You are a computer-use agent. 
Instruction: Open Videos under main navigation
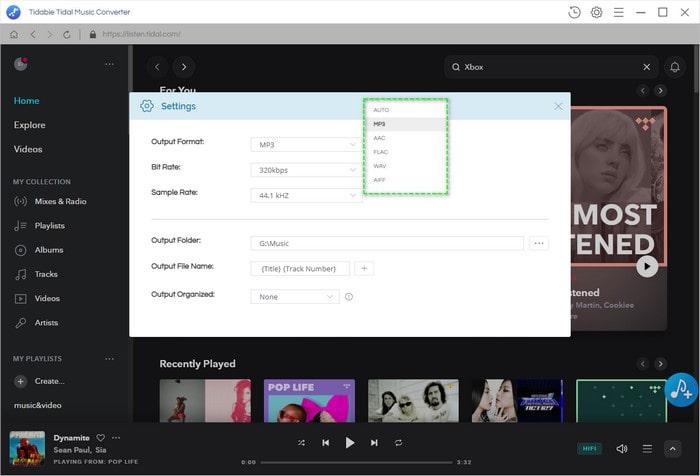pyautogui.click(x=28, y=149)
